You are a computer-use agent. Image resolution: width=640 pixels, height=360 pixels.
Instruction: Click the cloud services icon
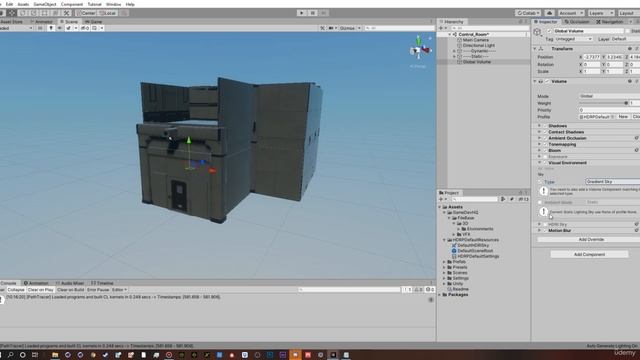tap(549, 13)
